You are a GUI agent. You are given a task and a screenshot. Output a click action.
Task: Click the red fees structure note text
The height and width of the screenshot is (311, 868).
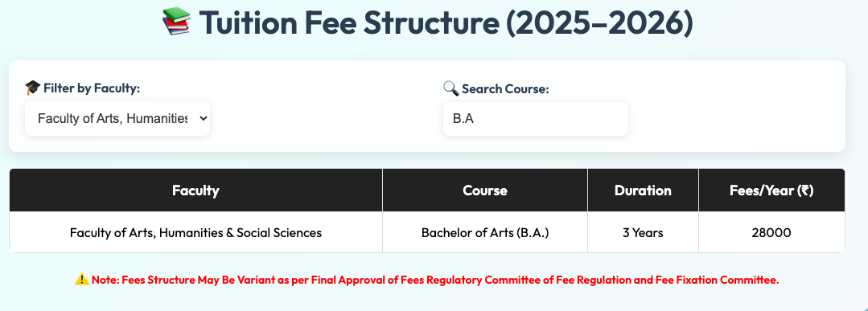click(x=435, y=280)
